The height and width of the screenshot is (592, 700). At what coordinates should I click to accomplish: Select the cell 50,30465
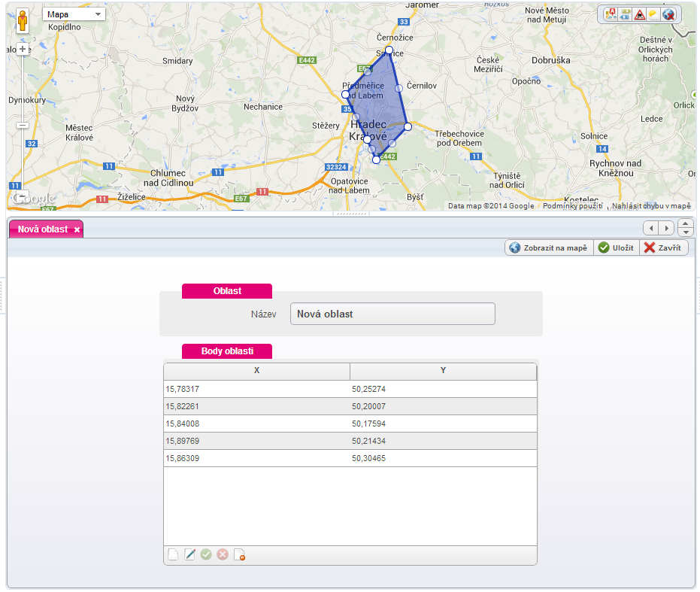pos(444,458)
